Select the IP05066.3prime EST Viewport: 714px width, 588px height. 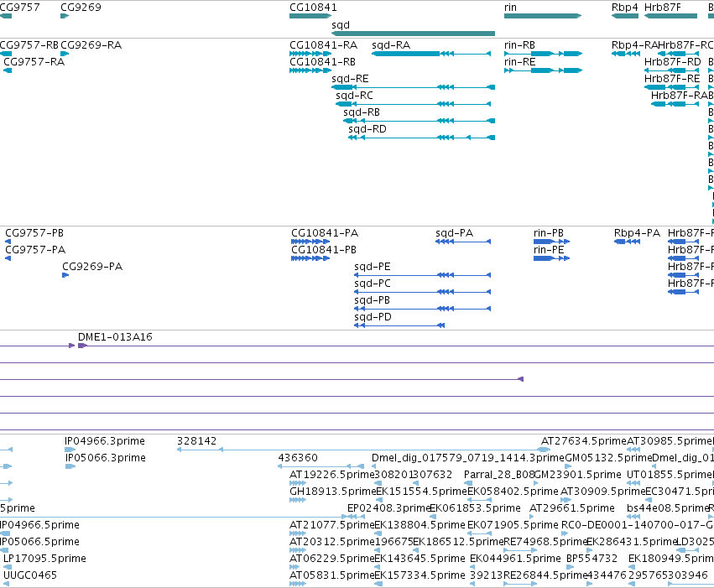(x=70, y=466)
